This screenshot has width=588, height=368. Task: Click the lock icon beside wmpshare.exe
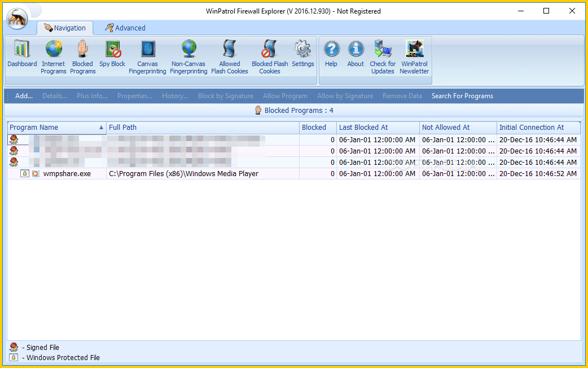tap(24, 173)
